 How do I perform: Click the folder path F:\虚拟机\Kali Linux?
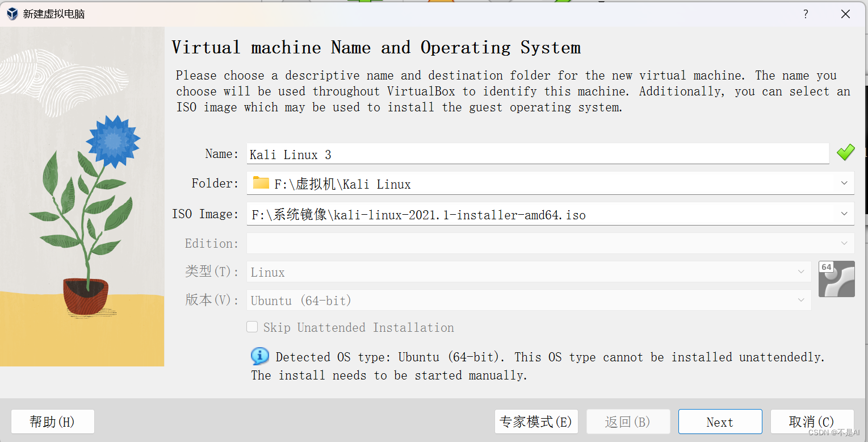point(342,184)
